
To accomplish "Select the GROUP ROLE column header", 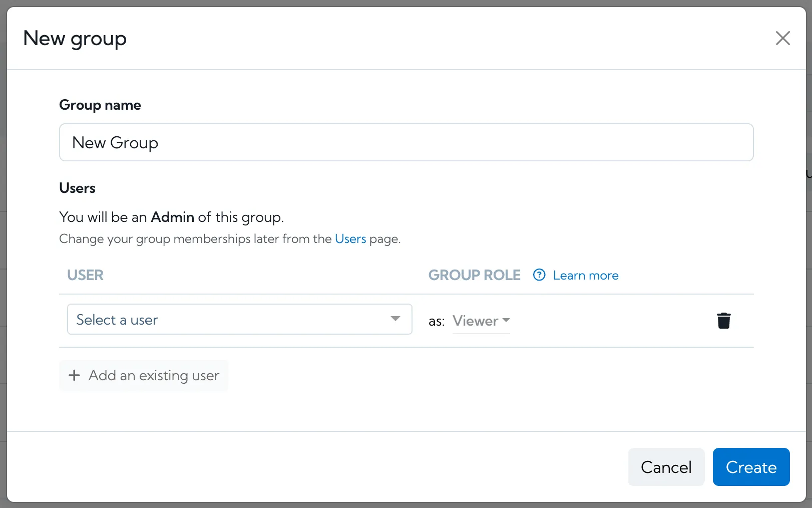I will [x=474, y=275].
